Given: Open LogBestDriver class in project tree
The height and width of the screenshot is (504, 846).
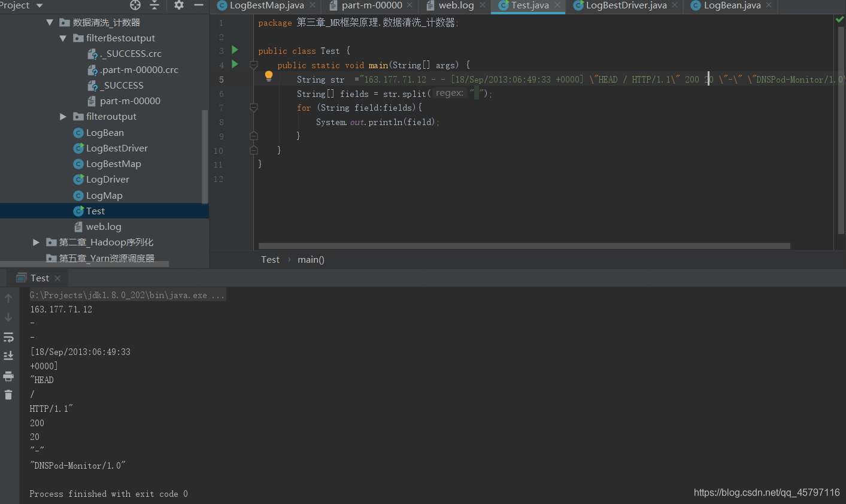Looking at the screenshot, I should coord(111,148).
